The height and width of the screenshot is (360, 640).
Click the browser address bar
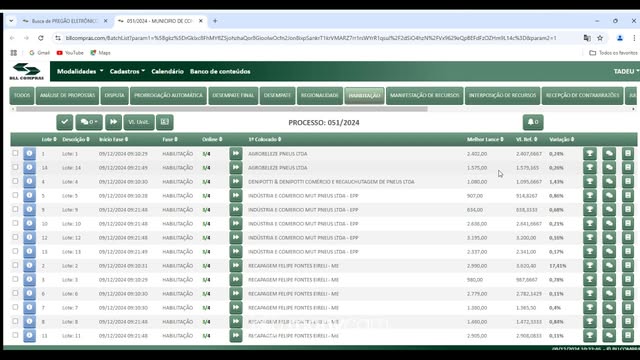click(310, 38)
